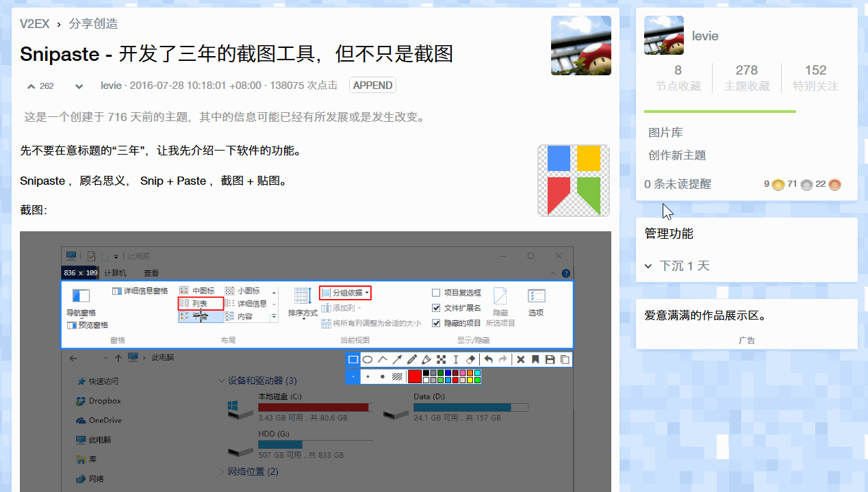Open the 查看 ribbon tab

tap(151, 273)
